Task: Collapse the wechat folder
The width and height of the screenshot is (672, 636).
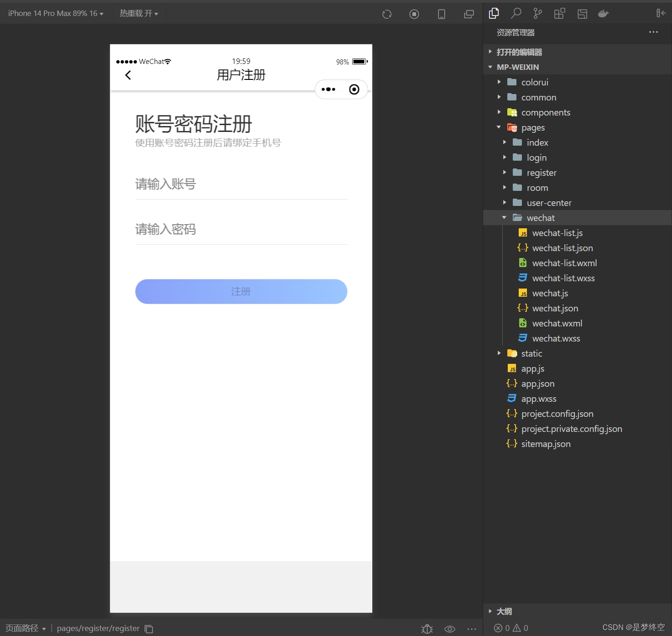Action: point(577,218)
